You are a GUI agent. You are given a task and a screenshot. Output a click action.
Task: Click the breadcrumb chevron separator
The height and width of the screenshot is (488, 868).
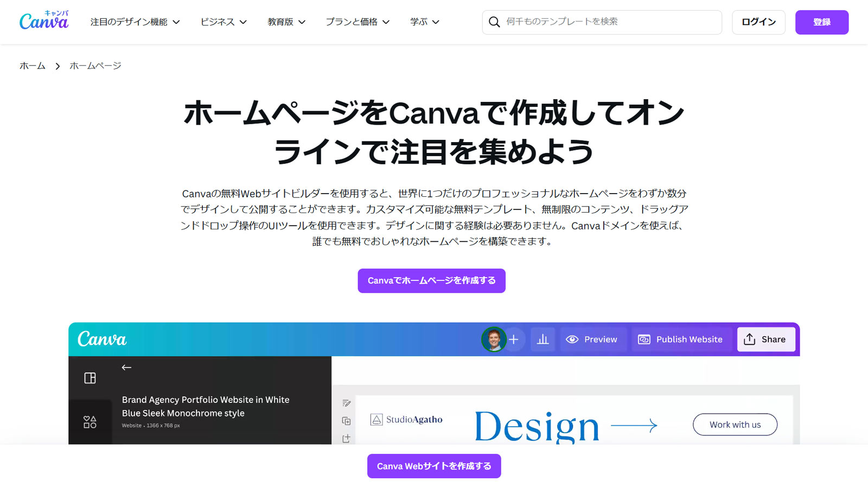coord(58,66)
